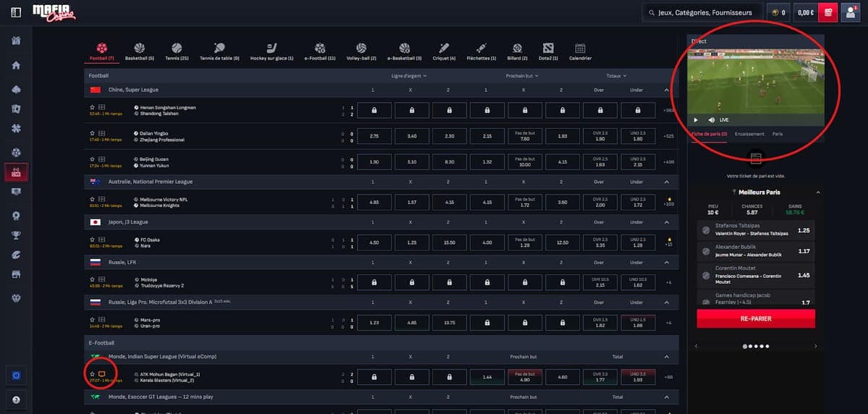Open the Home icon in the left sidebar
The image size is (868, 414).
(x=16, y=65)
